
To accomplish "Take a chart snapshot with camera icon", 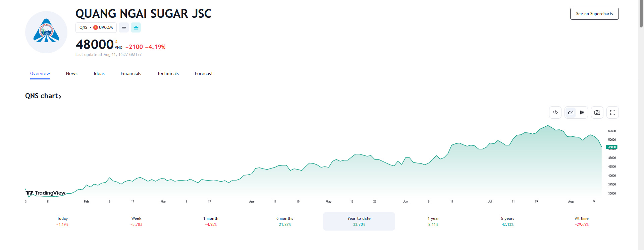I will pyautogui.click(x=597, y=113).
